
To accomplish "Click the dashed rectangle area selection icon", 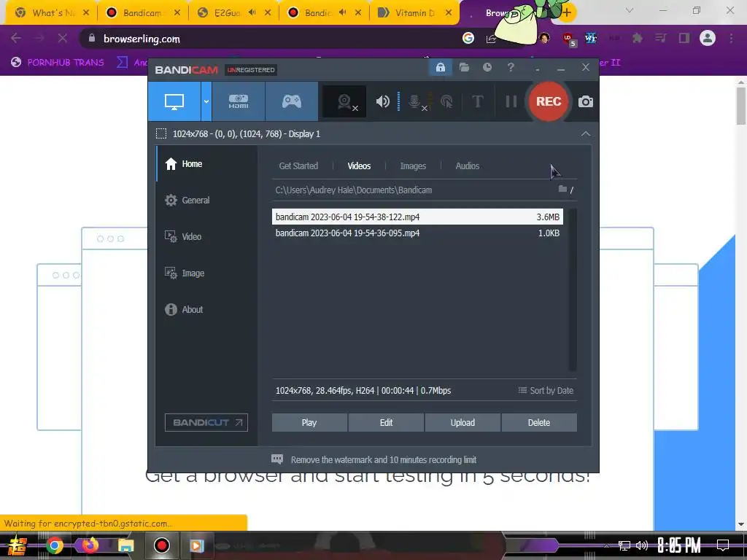I will (161, 134).
